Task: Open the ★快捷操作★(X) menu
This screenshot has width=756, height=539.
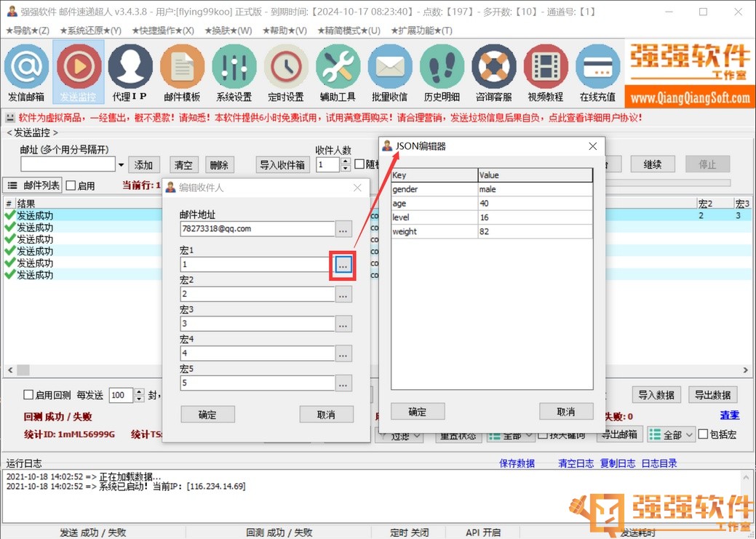Action: (x=163, y=31)
